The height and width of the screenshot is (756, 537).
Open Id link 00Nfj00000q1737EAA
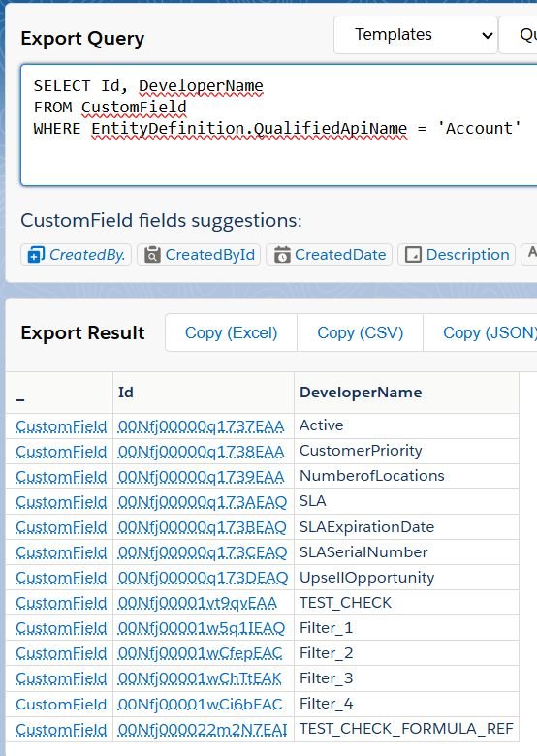(201, 426)
